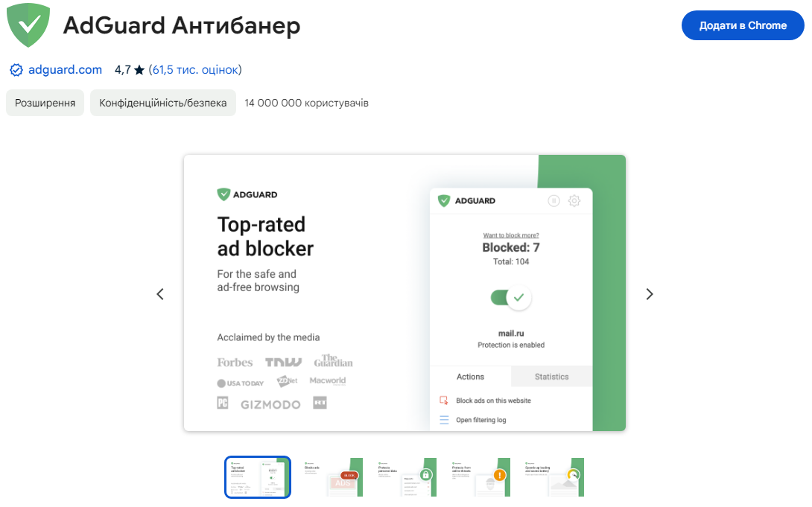Open the adguard.com website link
Viewport: 812px width, 507px height.
(x=63, y=69)
